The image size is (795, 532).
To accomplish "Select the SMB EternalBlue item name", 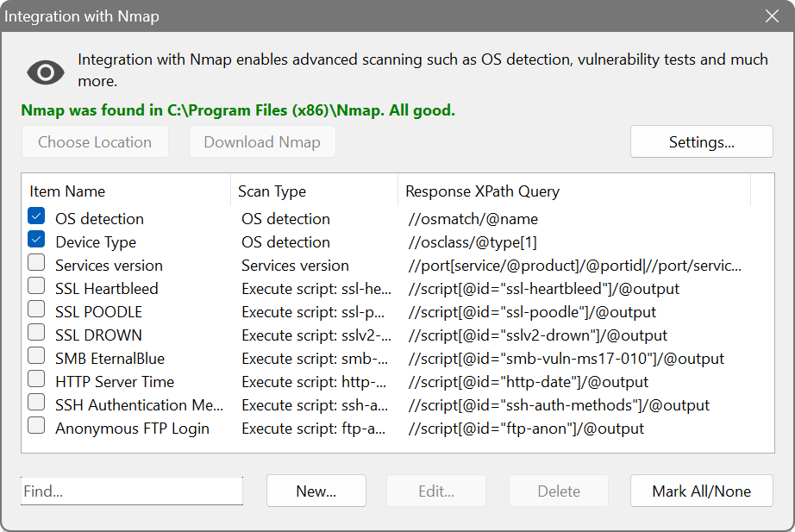I will [110, 359].
